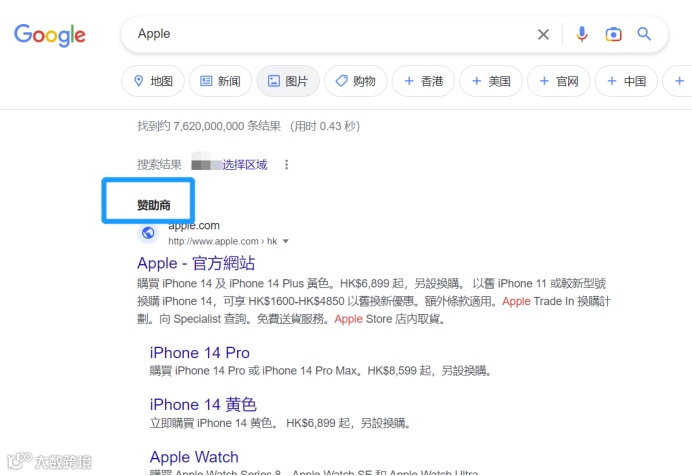The width and height of the screenshot is (692, 476).
Task: Clear the search box with the X icon
Action: [543, 34]
